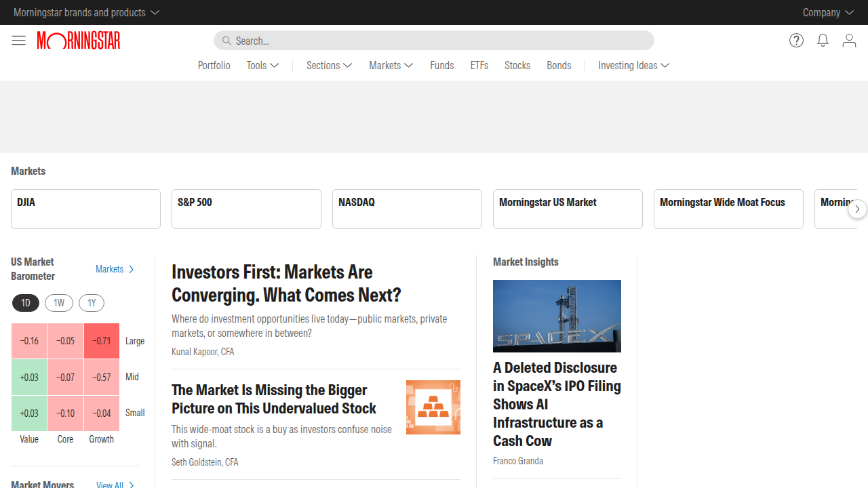868x488 pixels.
Task: Open A Deleted Disclosure in SpaceX's IPO article
Action: click(x=557, y=404)
